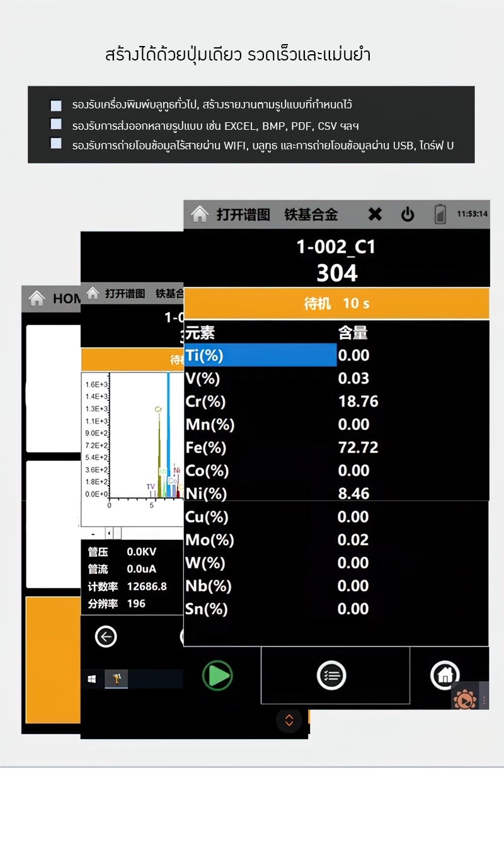
Task: Click the battery status icon
Action: [440, 214]
